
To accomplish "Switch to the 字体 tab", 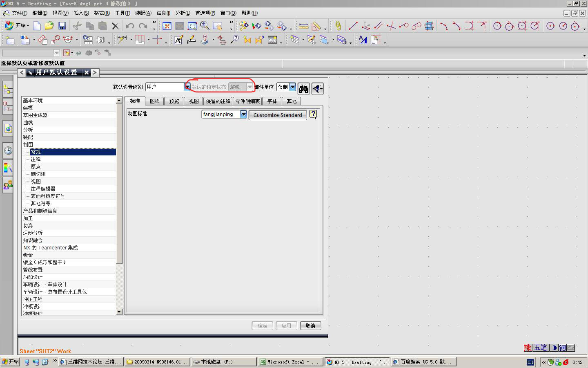I will [x=272, y=101].
